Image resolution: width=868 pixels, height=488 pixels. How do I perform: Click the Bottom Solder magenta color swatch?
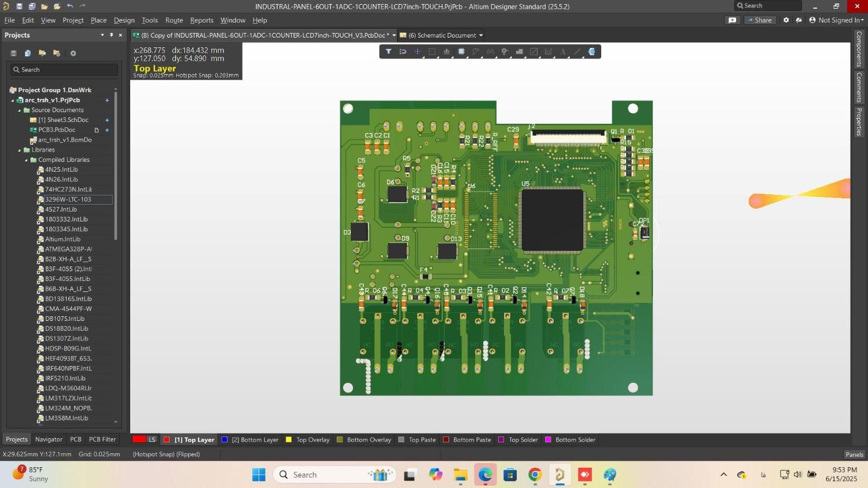coord(548,439)
